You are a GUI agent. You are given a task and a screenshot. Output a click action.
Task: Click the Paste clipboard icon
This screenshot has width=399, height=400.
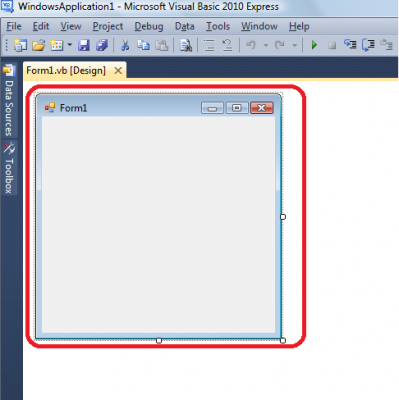tap(162, 45)
